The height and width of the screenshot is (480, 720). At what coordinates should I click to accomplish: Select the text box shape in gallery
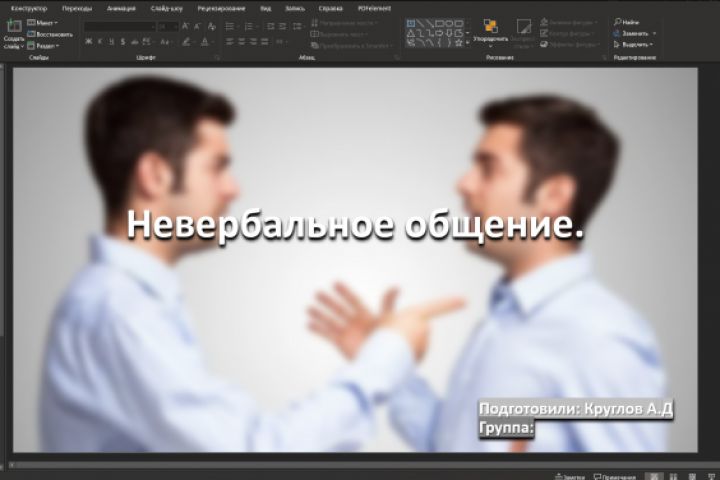click(411, 23)
